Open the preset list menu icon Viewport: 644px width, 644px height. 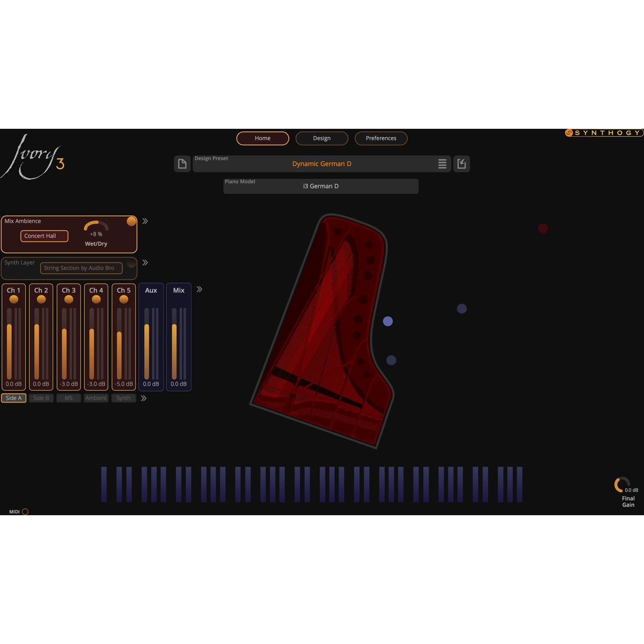pyautogui.click(x=442, y=164)
